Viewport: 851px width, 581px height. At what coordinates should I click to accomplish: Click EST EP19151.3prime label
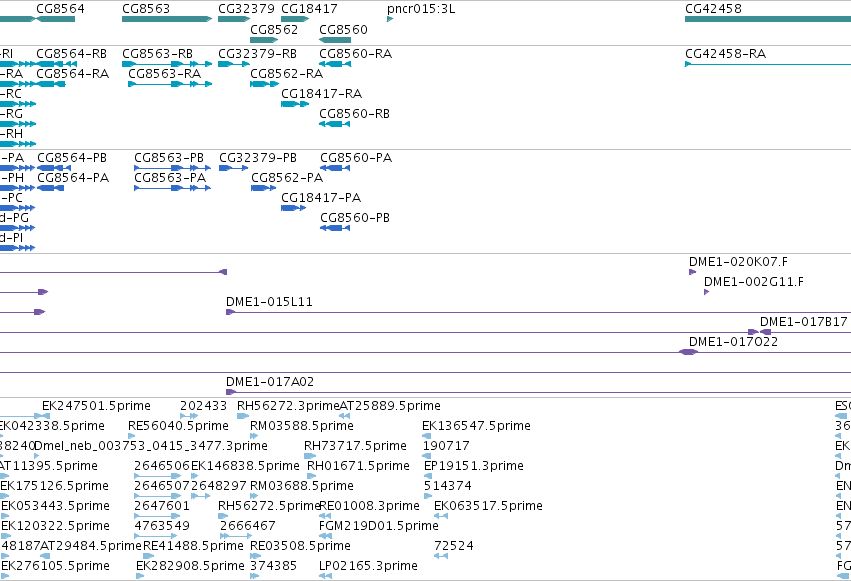(474, 466)
